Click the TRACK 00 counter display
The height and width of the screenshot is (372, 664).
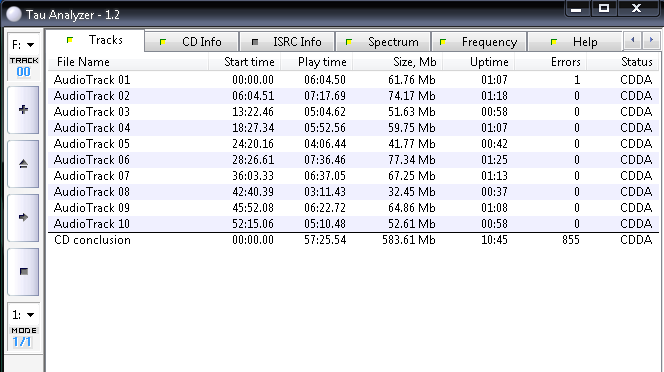tap(24, 68)
